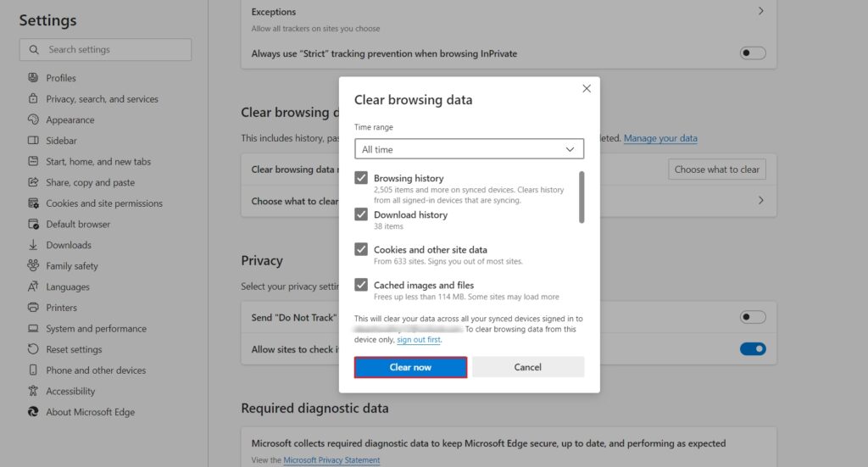Click the "sign out first" link

(x=419, y=339)
